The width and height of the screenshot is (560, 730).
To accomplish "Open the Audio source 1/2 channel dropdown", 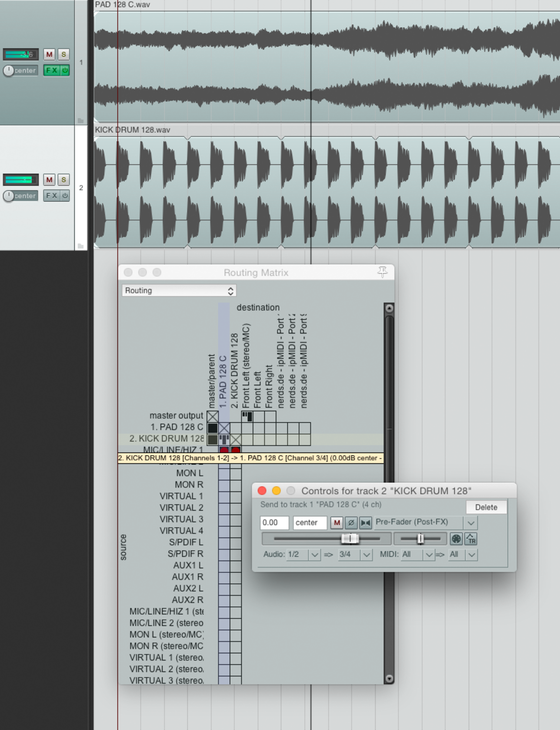I will point(303,555).
